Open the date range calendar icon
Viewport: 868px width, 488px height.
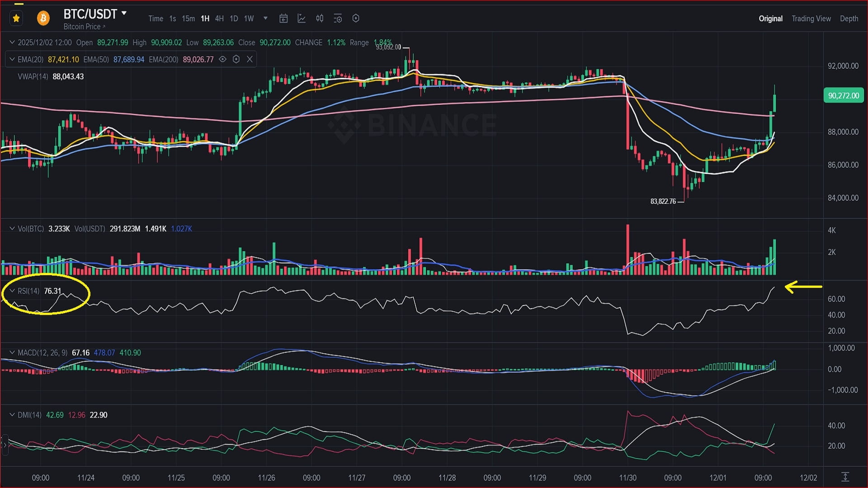[283, 19]
